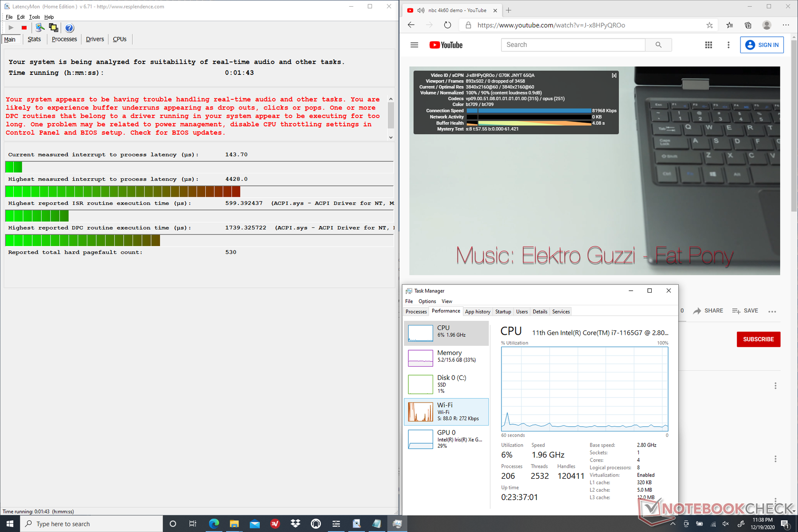798x532 pixels.
Task: Click SAVE below the video
Action: [745, 311]
